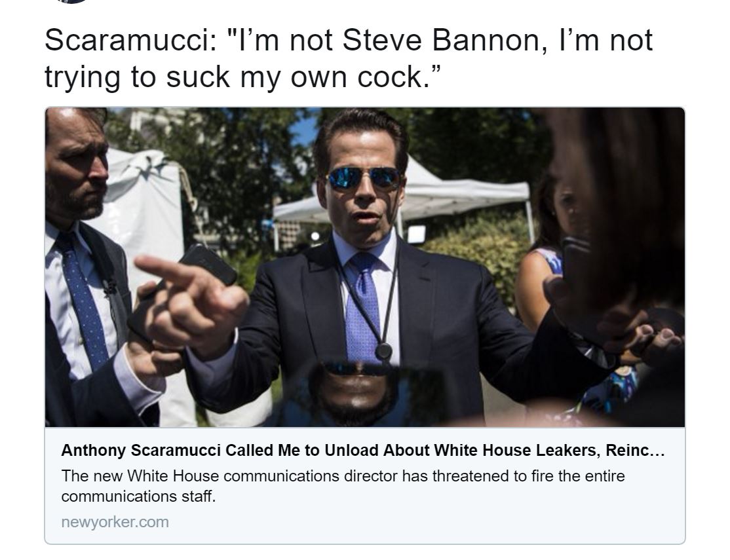Click the card description about communications staff
The image size is (730, 560).
click(x=343, y=486)
